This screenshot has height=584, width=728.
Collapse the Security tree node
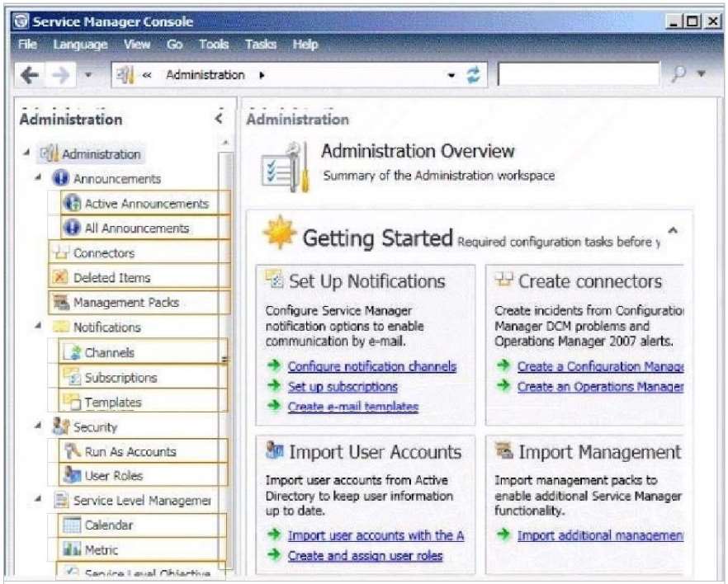39,425
